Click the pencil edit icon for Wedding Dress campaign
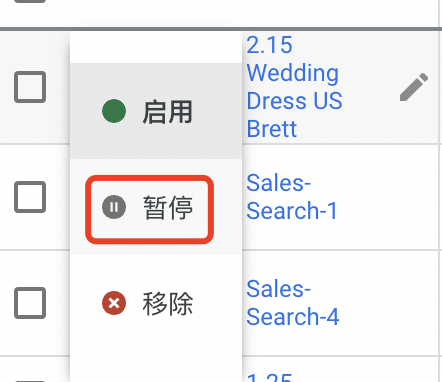442x382 pixels. 414,87
